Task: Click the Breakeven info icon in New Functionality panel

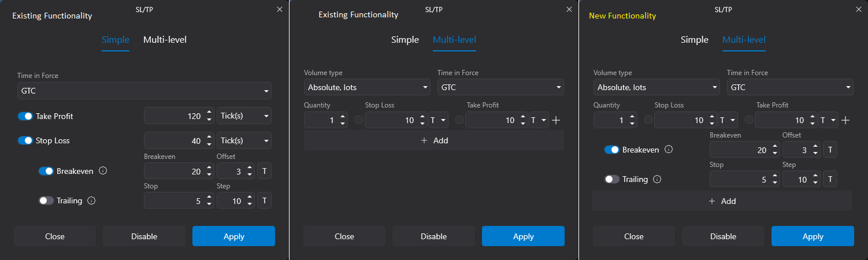Action: (669, 150)
